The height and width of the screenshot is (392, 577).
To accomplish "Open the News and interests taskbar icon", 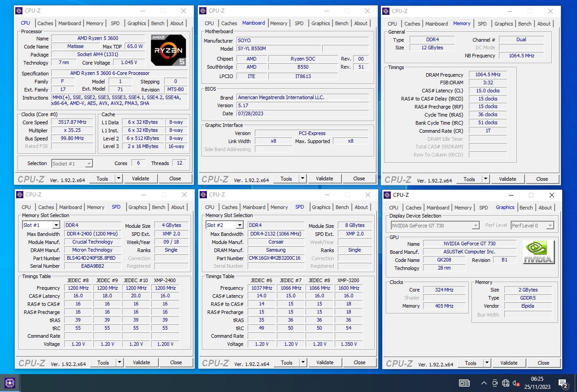I will point(464,383).
